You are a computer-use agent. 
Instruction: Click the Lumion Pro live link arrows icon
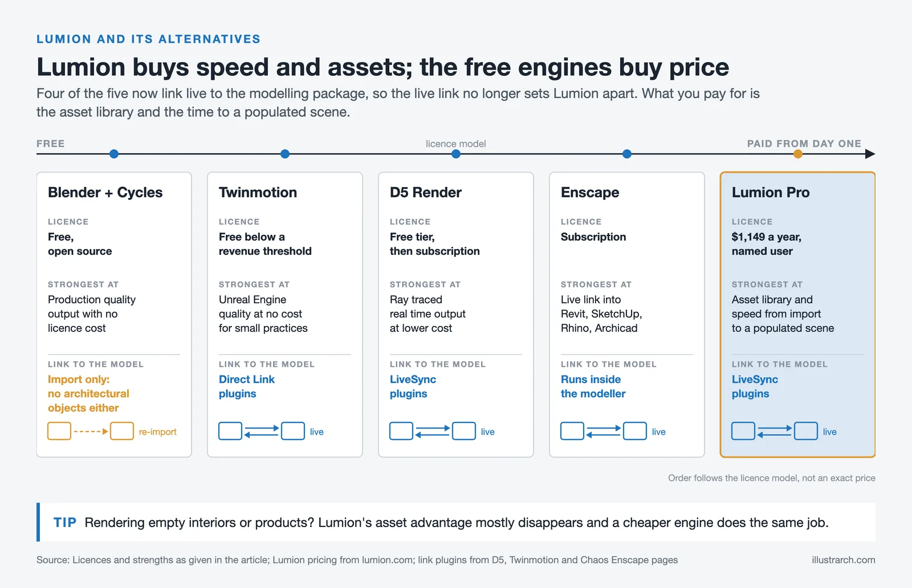(775, 431)
